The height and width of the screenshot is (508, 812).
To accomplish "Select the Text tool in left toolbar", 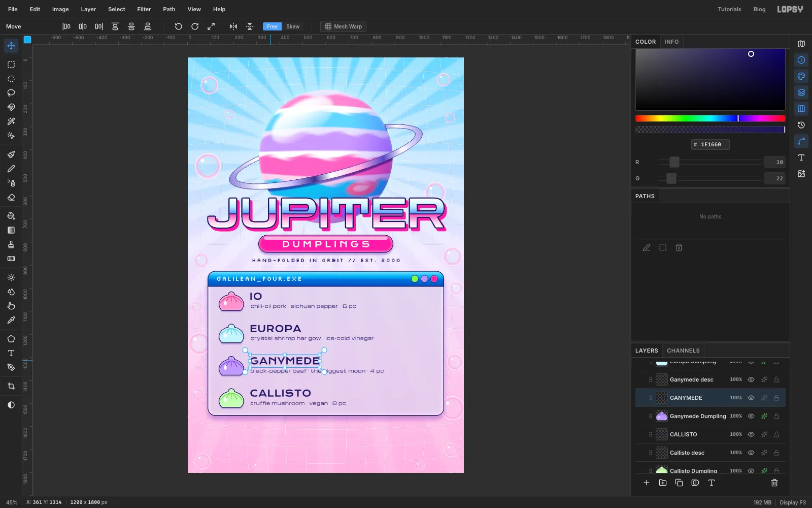I will 11,353.
